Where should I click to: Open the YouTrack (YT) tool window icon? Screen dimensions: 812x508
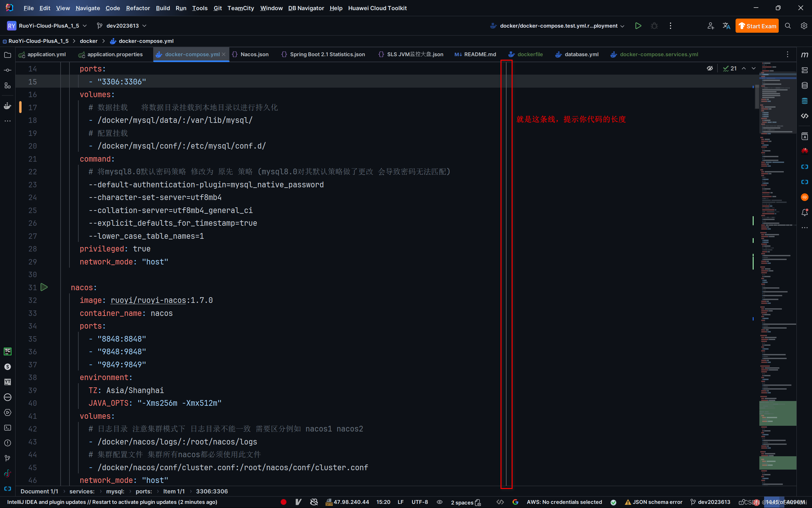(x=7, y=382)
